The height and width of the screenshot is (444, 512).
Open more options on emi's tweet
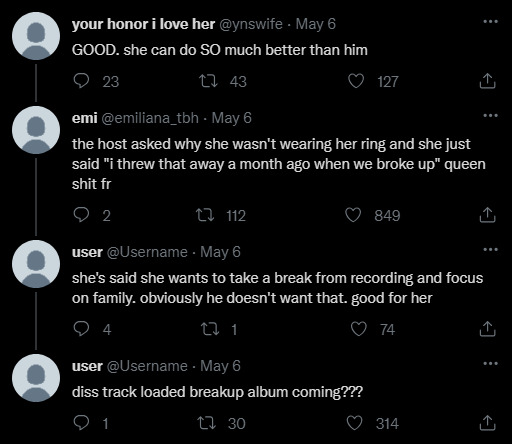tap(490, 116)
